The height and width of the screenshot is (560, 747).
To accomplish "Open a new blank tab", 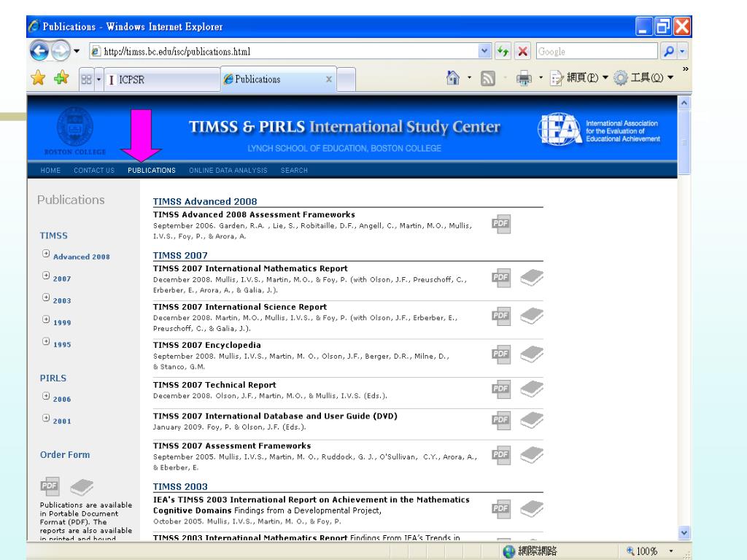I will coord(346,79).
